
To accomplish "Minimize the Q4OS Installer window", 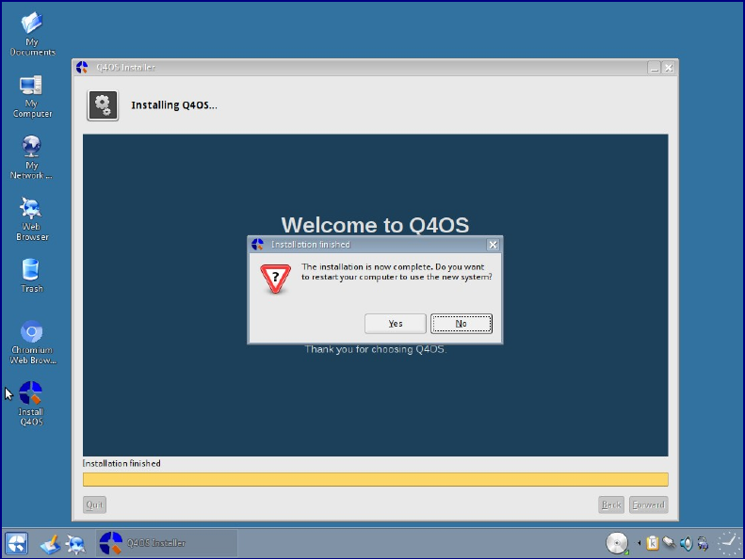I will pos(655,68).
